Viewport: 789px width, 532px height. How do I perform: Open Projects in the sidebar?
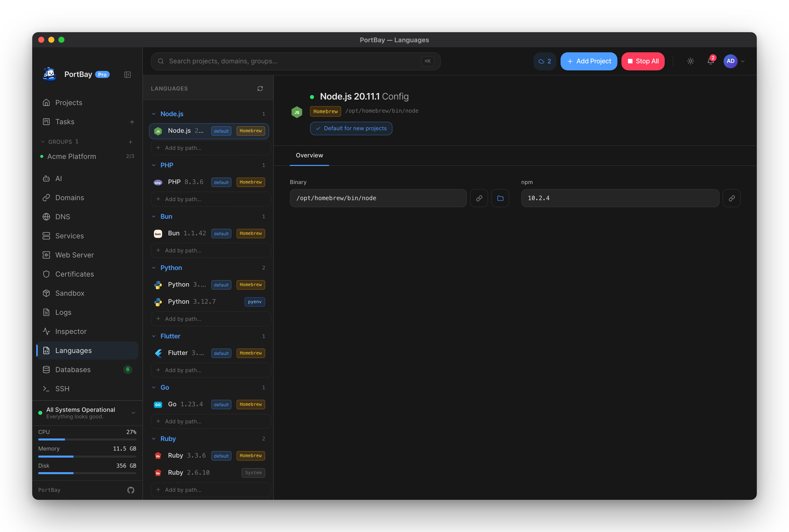click(x=87, y=103)
